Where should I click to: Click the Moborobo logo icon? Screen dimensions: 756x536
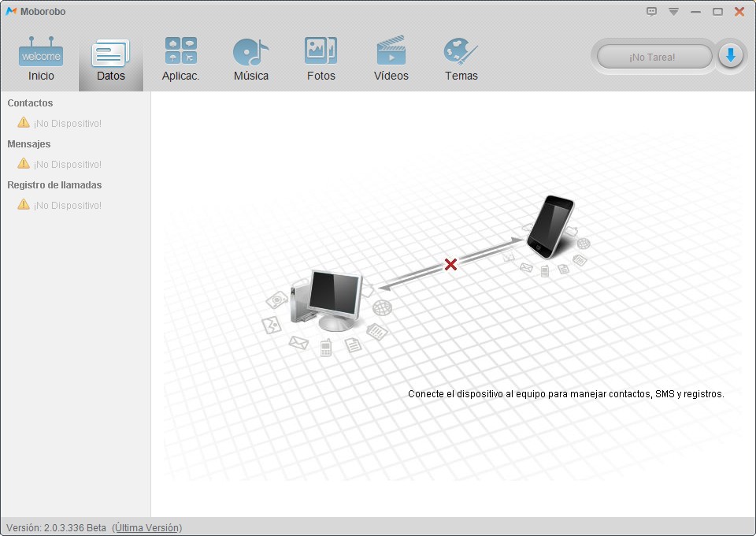coord(11,11)
